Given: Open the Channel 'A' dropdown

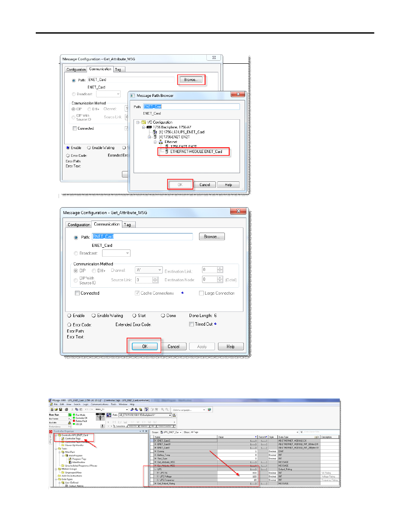Looking at the screenshot, I should 160,270.
